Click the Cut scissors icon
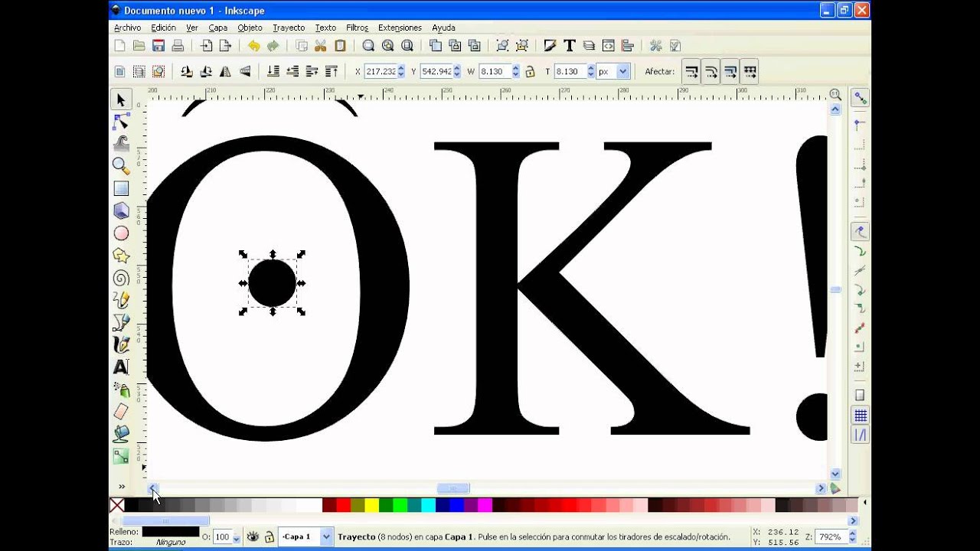 tap(321, 46)
